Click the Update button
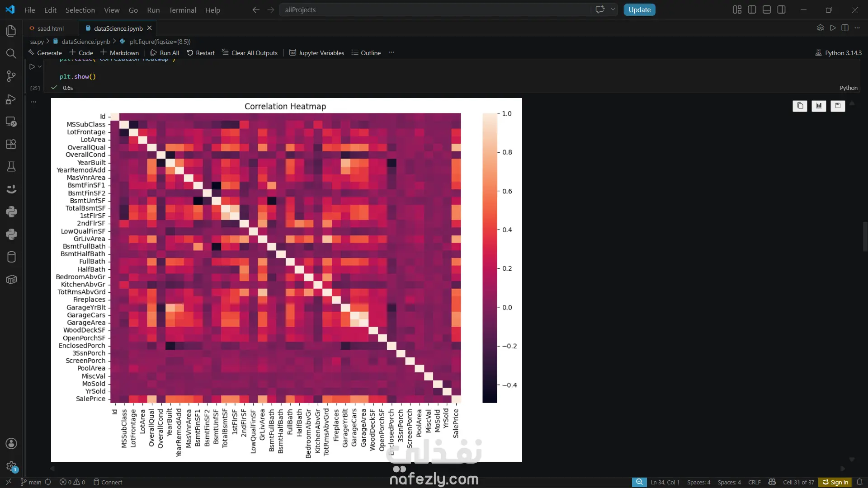868x488 pixels. [639, 9]
